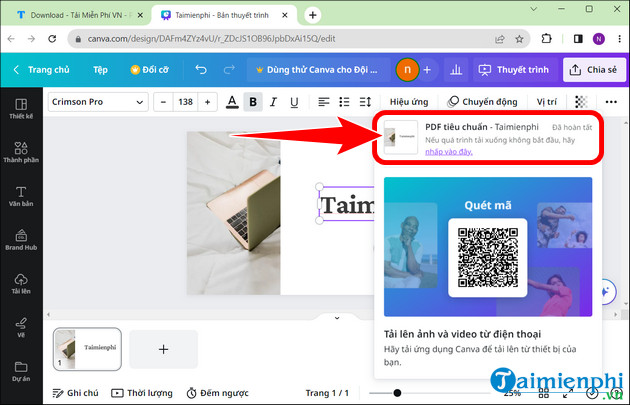Switch to Download - Tải Miễn Phí tab

(75, 15)
